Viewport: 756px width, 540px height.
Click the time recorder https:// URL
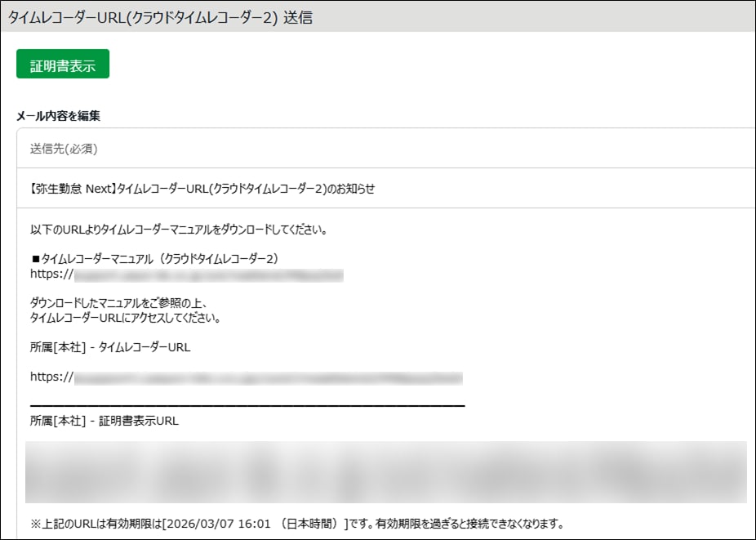(245, 377)
